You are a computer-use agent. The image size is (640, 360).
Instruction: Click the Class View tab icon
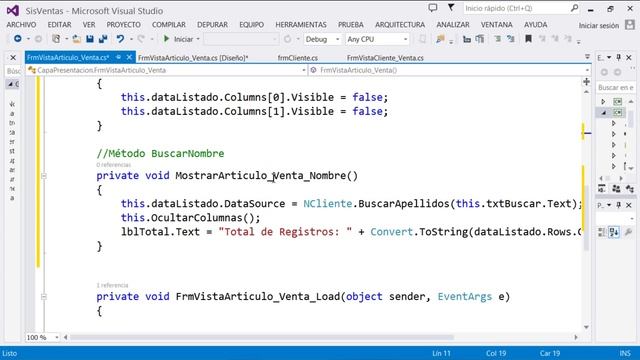(630, 189)
